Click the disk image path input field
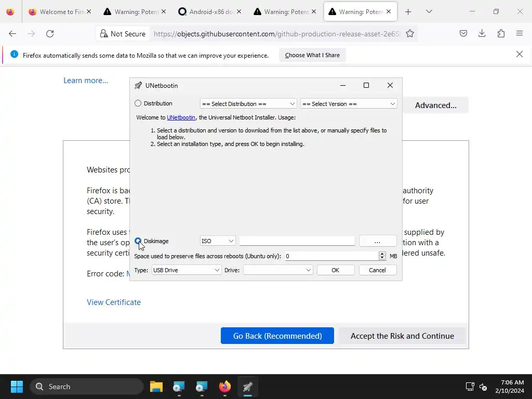Viewport: 532px width, 399px height. 297,241
